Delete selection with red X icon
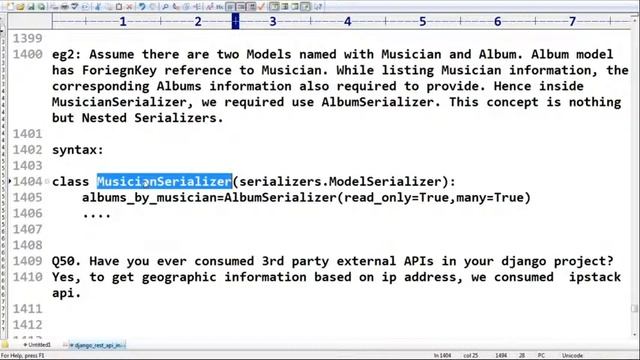 tap(129, 7)
